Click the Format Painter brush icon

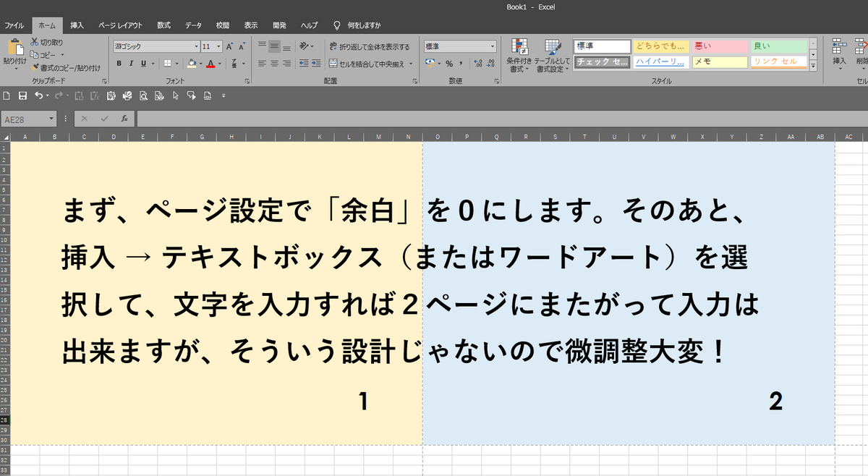(35, 67)
